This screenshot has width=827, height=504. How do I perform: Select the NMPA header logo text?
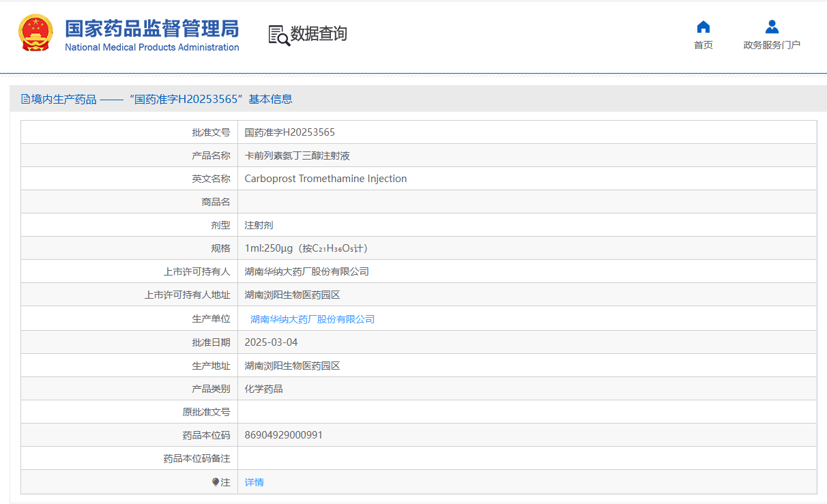151,34
